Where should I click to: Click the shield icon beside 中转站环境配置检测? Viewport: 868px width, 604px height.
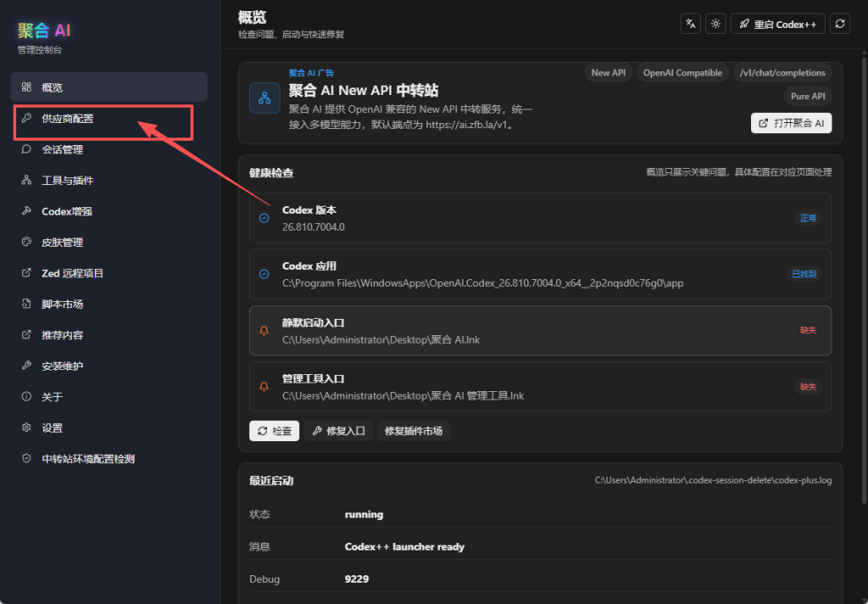(26, 458)
